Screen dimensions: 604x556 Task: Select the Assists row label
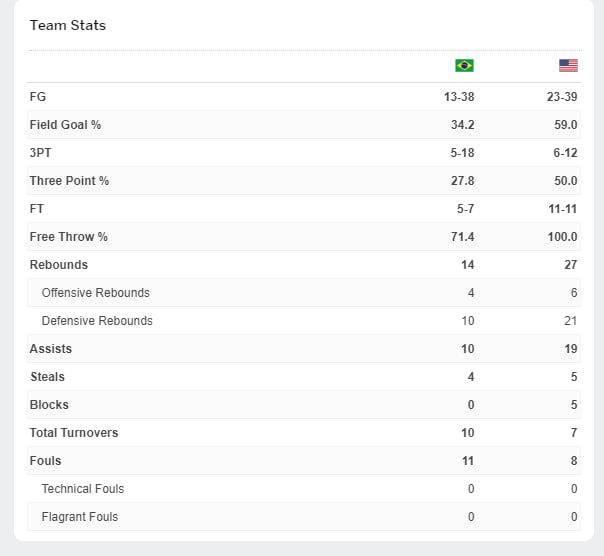51,349
